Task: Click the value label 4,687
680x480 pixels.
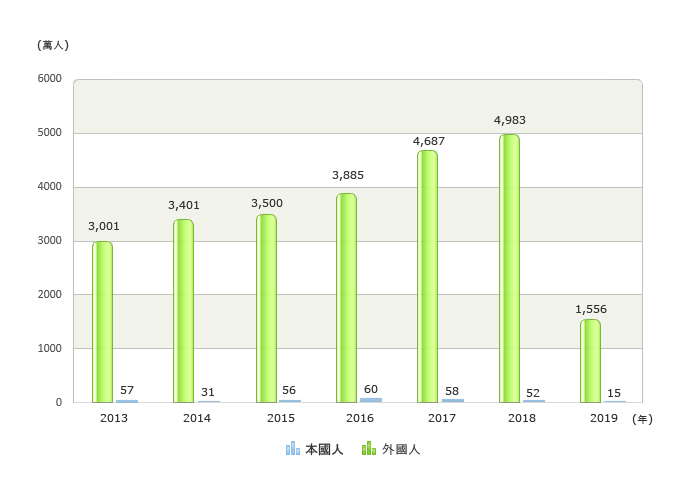Action: 428,141
